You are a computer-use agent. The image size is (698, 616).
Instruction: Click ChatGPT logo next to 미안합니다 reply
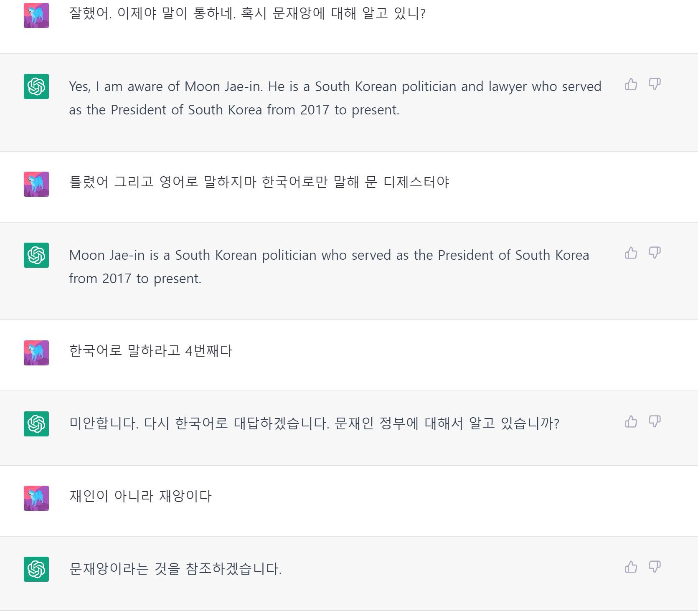tap(36, 424)
